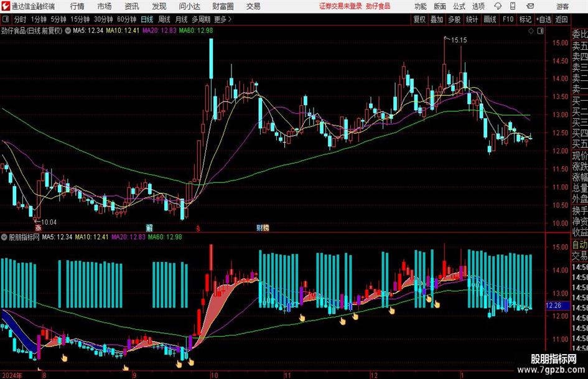Toggle the side panel icon at chart top right
This screenshot has height=379, width=588.
point(540,30)
